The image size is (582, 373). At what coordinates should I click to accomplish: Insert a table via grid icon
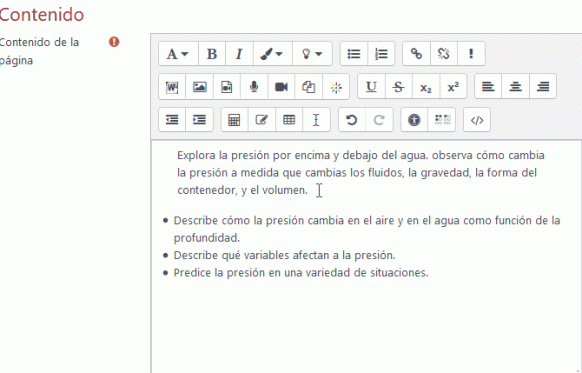289,120
